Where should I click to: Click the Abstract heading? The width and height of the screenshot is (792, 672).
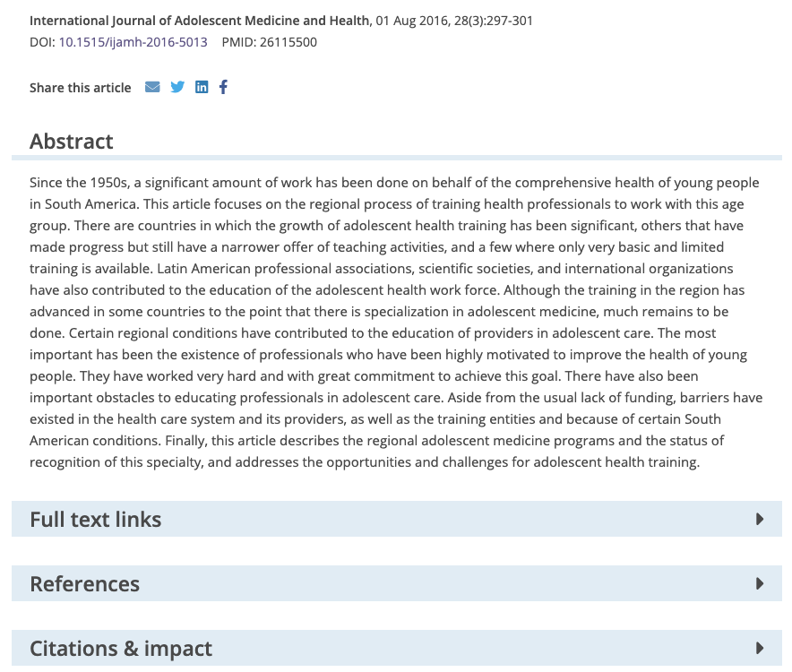click(x=71, y=141)
